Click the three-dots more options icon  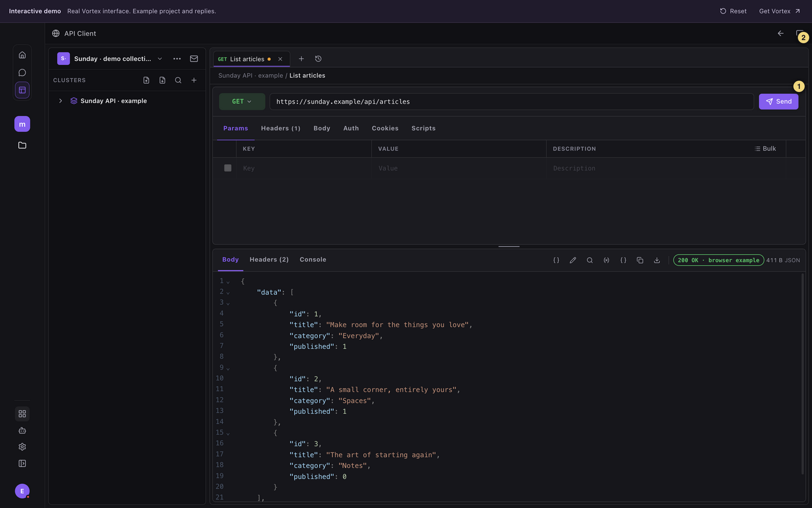pyautogui.click(x=177, y=59)
